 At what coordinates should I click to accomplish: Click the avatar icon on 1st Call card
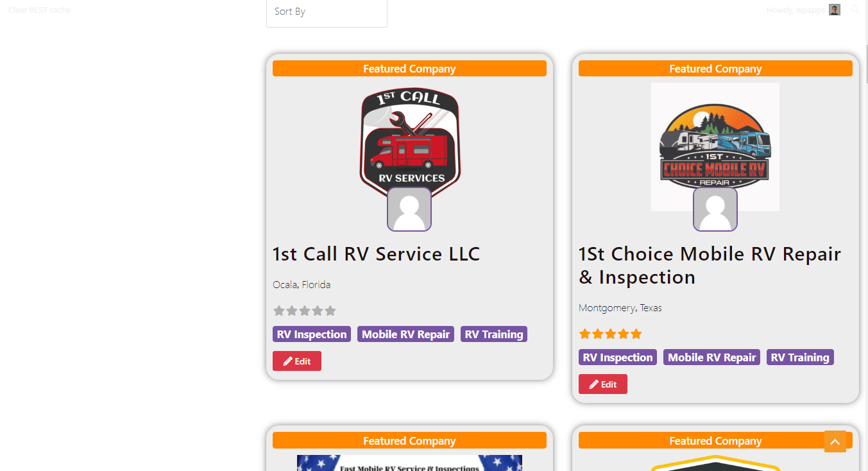(409, 209)
